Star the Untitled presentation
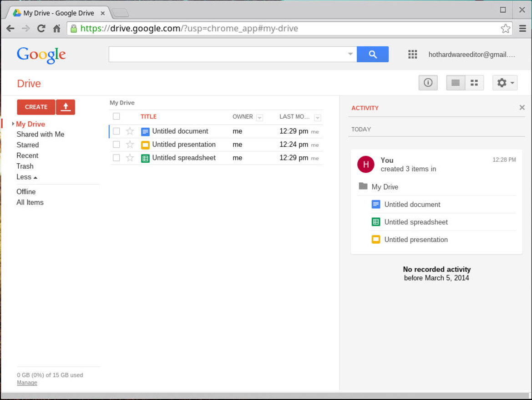The height and width of the screenshot is (400, 532). 130,145
